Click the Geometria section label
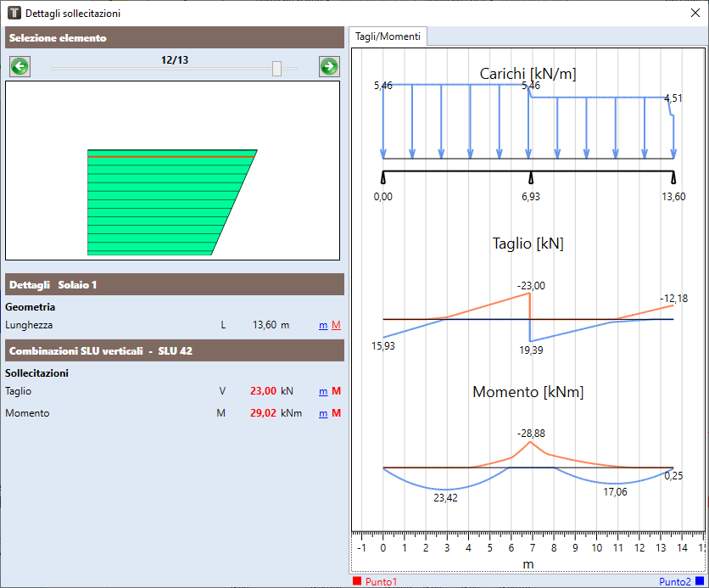 coord(31,307)
